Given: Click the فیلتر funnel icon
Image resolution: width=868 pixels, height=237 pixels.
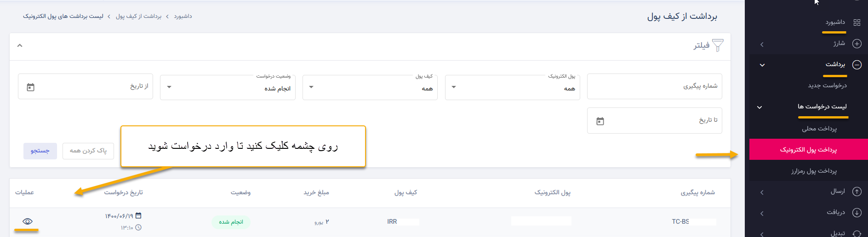Looking at the screenshot, I should (x=718, y=45).
